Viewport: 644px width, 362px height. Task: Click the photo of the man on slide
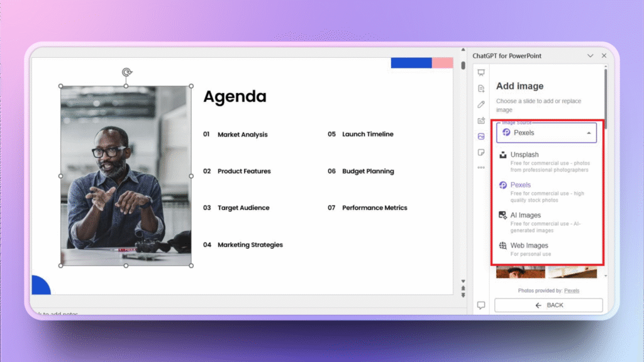pos(126,176)
